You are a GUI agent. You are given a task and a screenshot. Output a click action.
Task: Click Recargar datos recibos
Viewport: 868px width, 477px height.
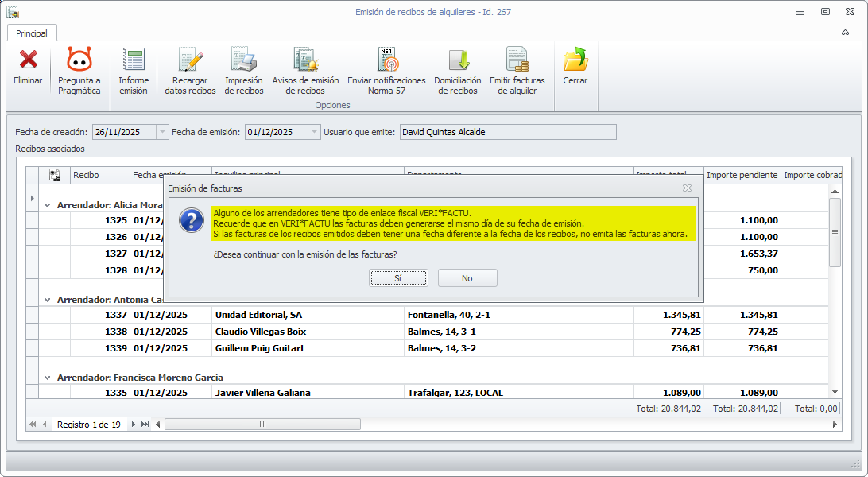point(190,71)
